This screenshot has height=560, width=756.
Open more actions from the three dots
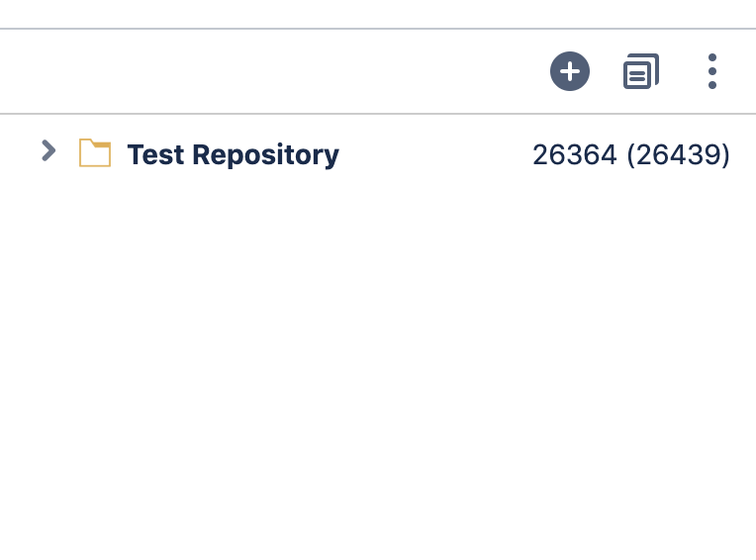tap(712, 71)
